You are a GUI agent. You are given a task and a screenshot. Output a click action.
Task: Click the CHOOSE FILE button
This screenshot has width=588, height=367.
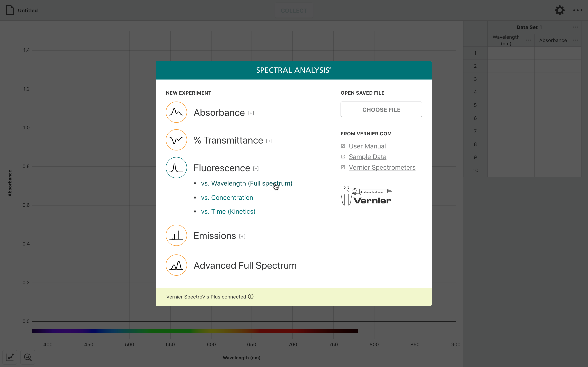(x=381, y=109)
